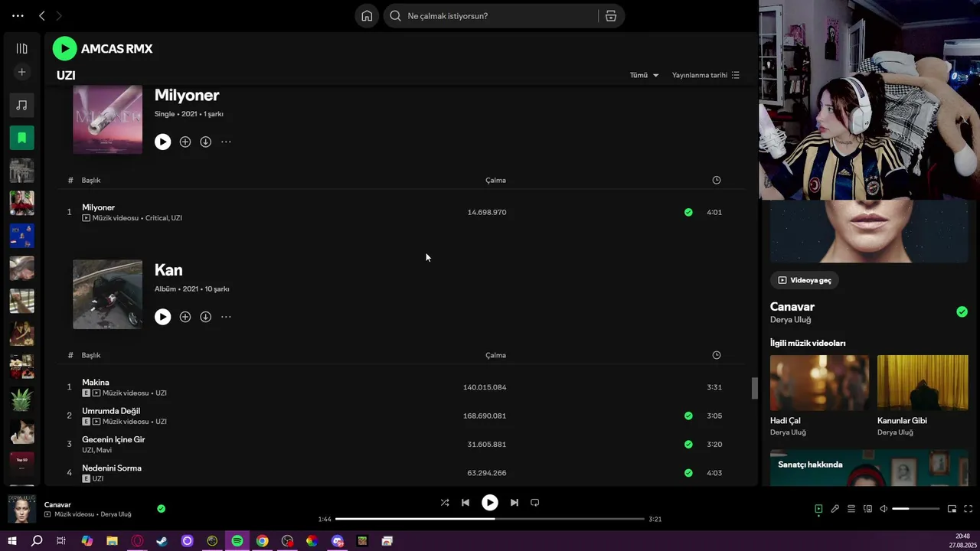Toggle saved checkmark on Gecenin İçine Gir

click(x=688, y=444)
